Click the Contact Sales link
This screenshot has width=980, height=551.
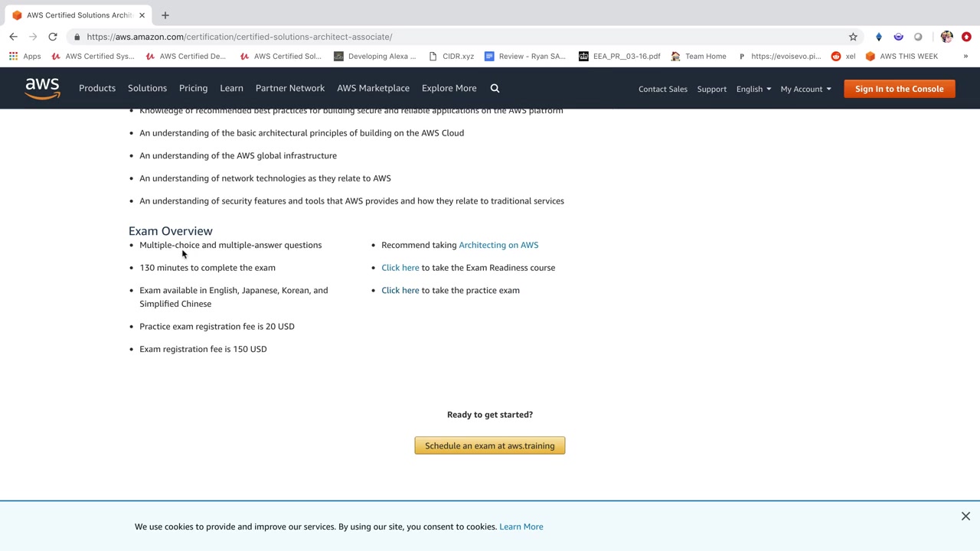663,89
